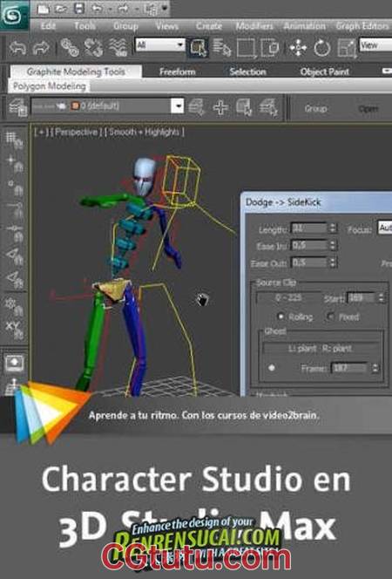The height and width of the screenshot is (579, 392).
Task: Click the Frame spinner arrows in Ghost group
Action: (375, 368)
